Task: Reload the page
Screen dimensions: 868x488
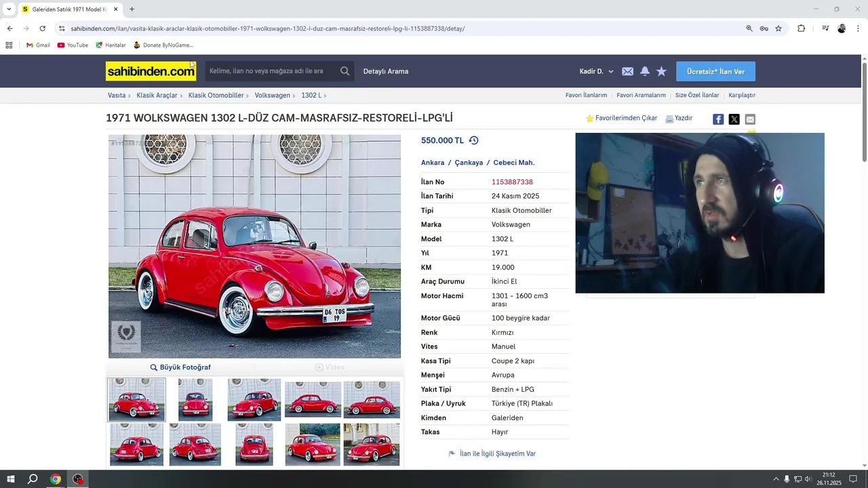Action: click(x=42, y=28)
